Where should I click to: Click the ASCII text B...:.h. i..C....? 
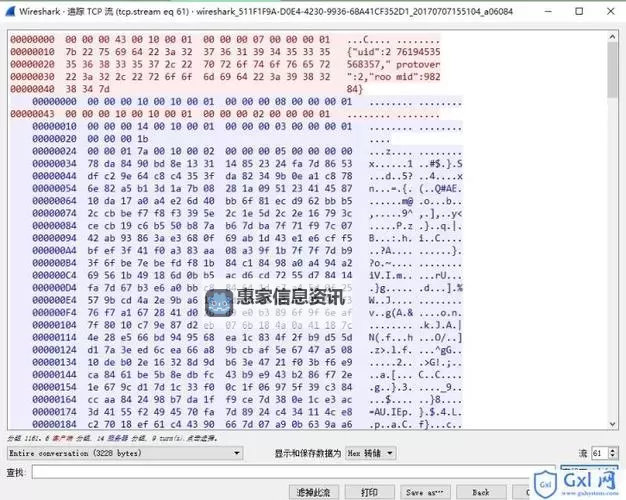click(x=415, y=238)
